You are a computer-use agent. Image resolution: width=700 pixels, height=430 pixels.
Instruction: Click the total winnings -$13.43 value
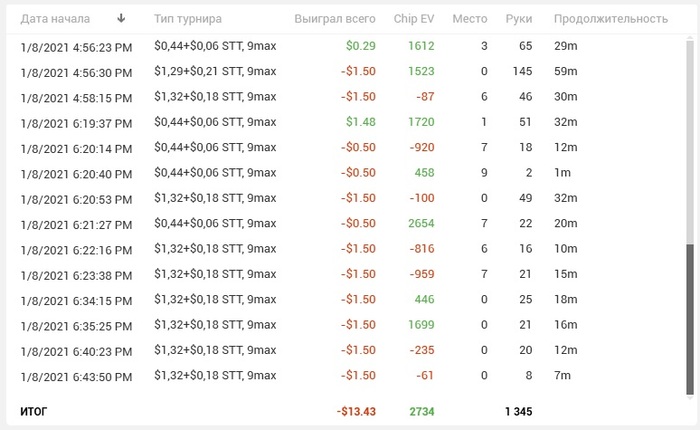click(x=356, y=411)
